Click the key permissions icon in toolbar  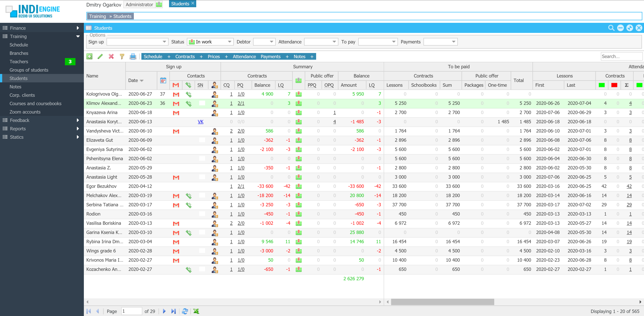click(x=122, y=57)
